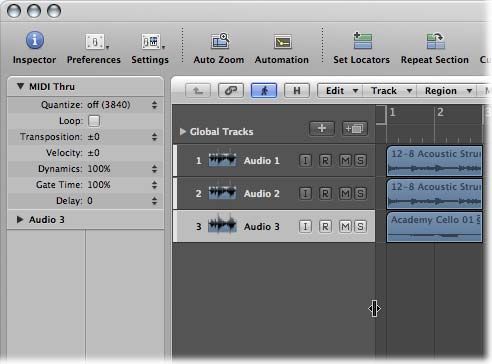This screenshot has width=492, height=364.
Task: Click the Velocity ±0 value
Action: coord(94,153)
